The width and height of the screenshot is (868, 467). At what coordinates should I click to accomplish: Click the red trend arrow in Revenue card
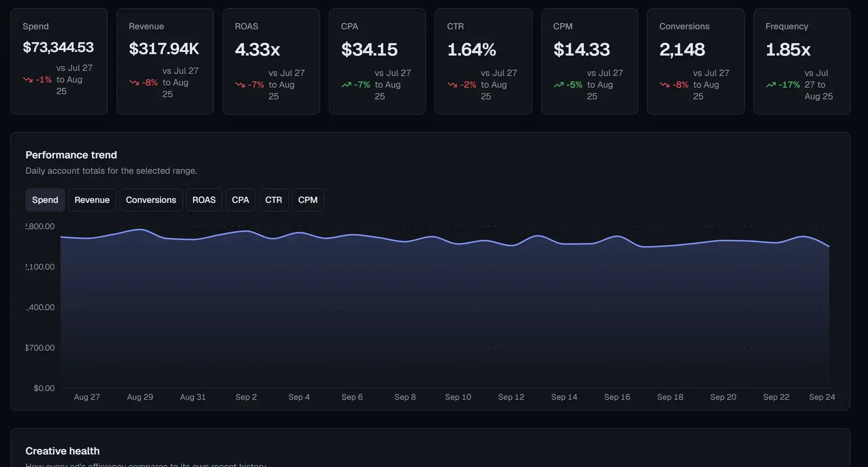(134, 82)
